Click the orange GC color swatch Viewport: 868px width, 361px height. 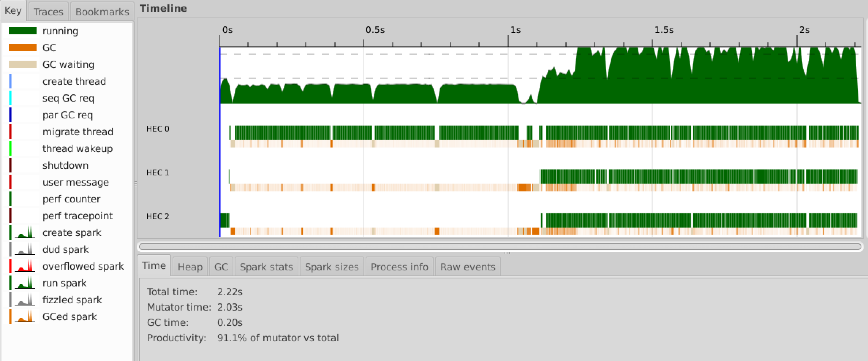(23, 48)
